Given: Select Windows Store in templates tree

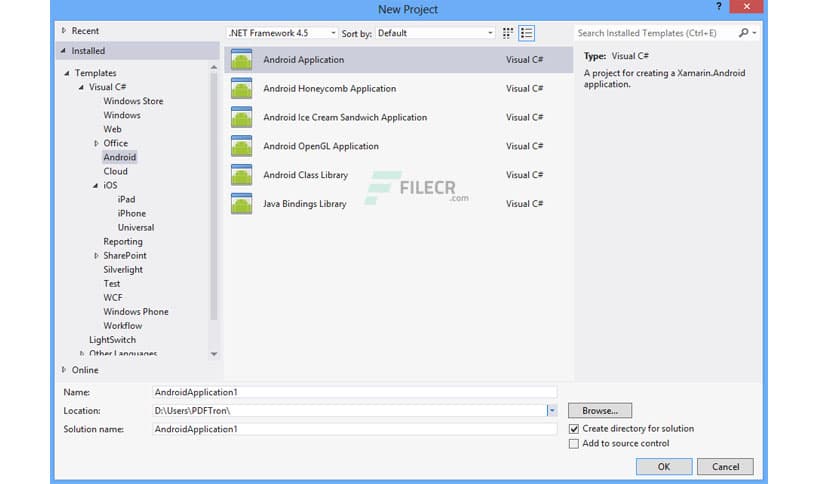Looking at the screenshot, I should pos(133,101).
